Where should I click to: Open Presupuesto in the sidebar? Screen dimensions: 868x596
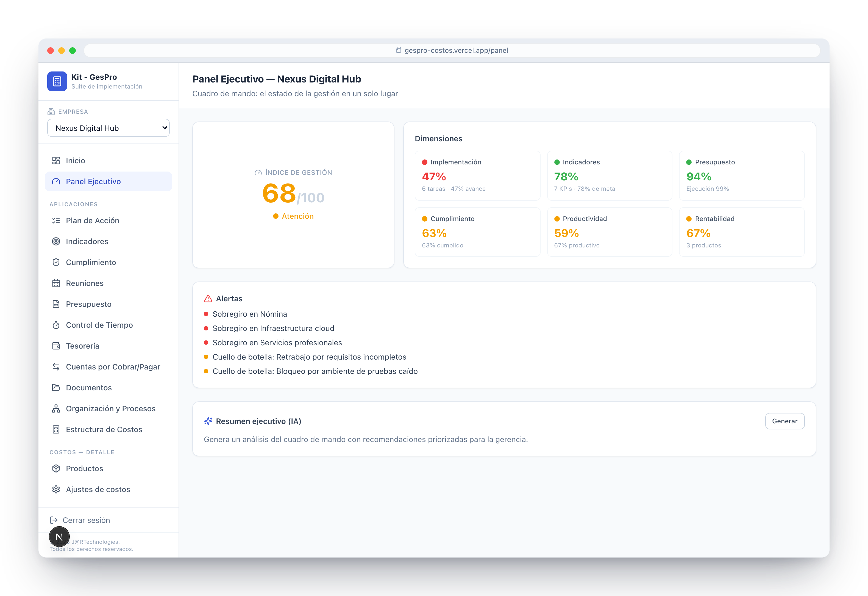(108, 304)
